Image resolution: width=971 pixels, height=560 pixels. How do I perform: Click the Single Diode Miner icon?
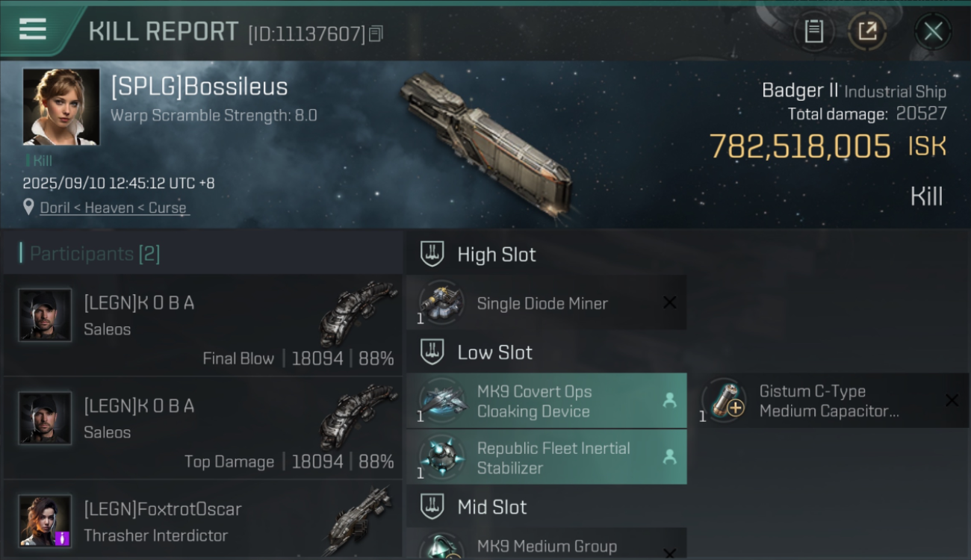[441, 302]
